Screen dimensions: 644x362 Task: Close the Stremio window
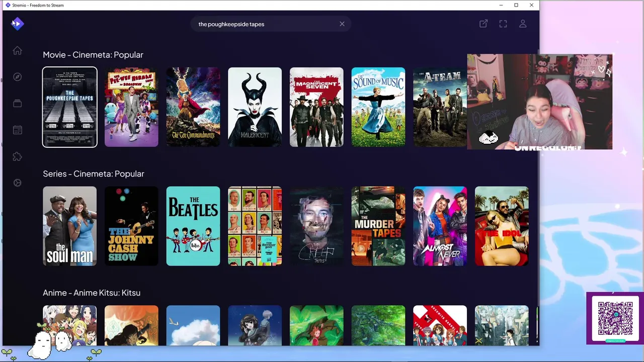[531, 5]
